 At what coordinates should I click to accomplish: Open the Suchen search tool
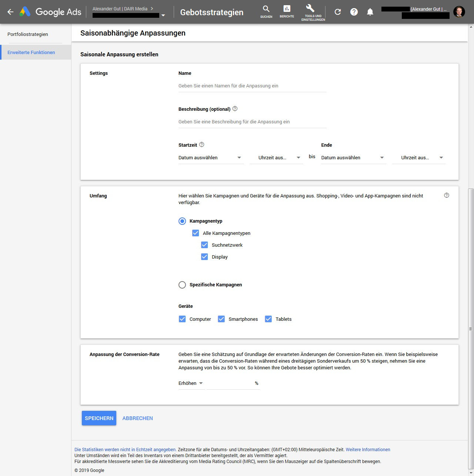266,11
